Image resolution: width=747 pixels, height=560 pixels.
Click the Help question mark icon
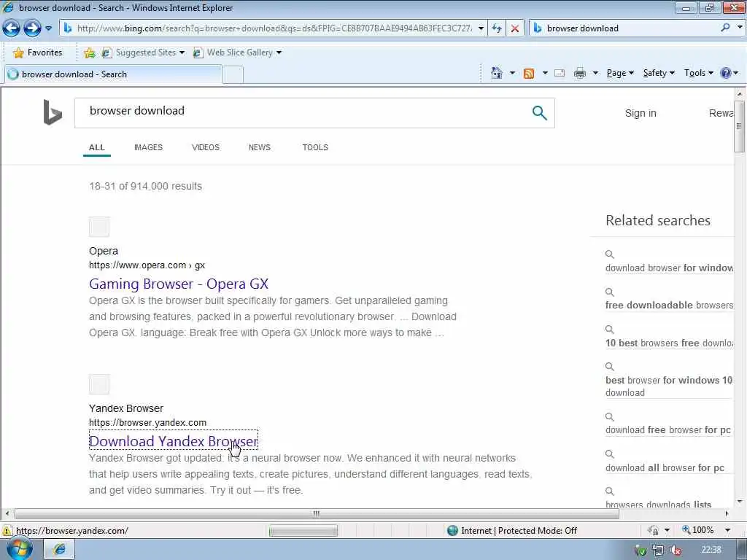point(726,73)
